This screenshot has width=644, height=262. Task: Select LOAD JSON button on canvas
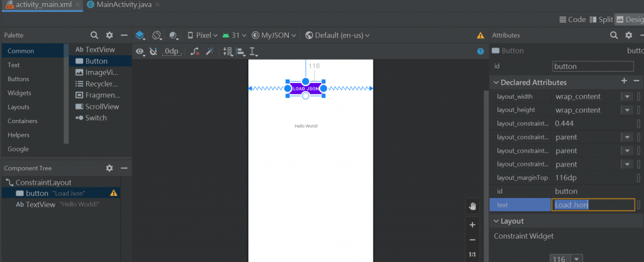click(x=306, y=89)
